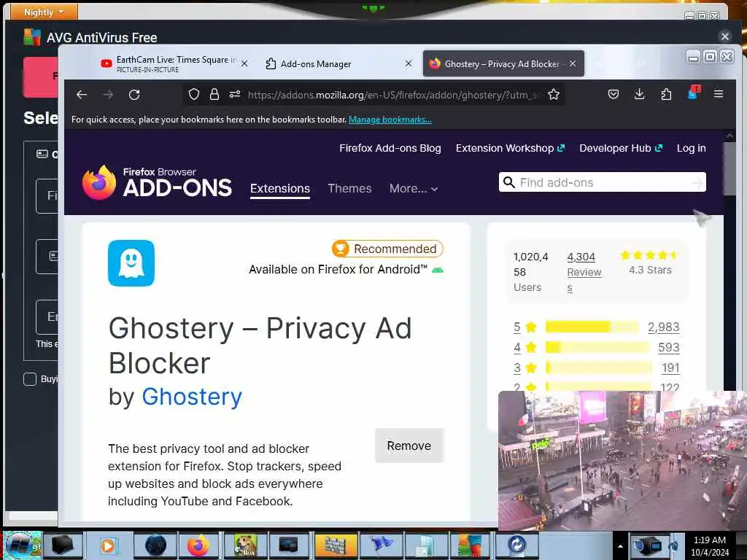Click the Windows Start orb
The height and width of the screenshot is (560, 747).
[23, 545]
